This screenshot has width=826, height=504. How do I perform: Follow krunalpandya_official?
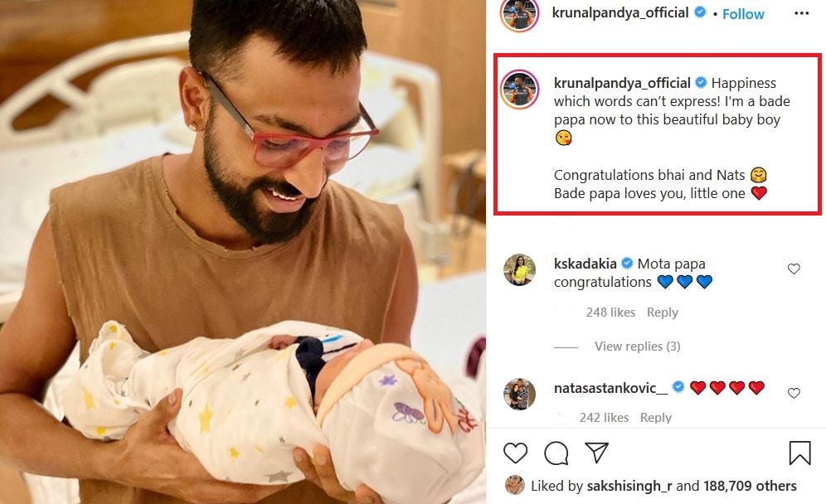(743, 14)
